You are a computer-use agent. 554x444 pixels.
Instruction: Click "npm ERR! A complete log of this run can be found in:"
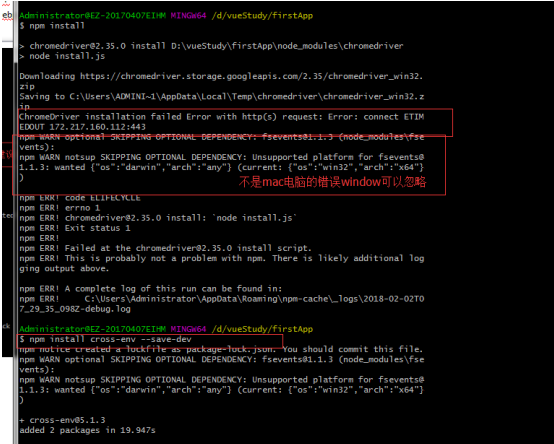click(151, 289)
